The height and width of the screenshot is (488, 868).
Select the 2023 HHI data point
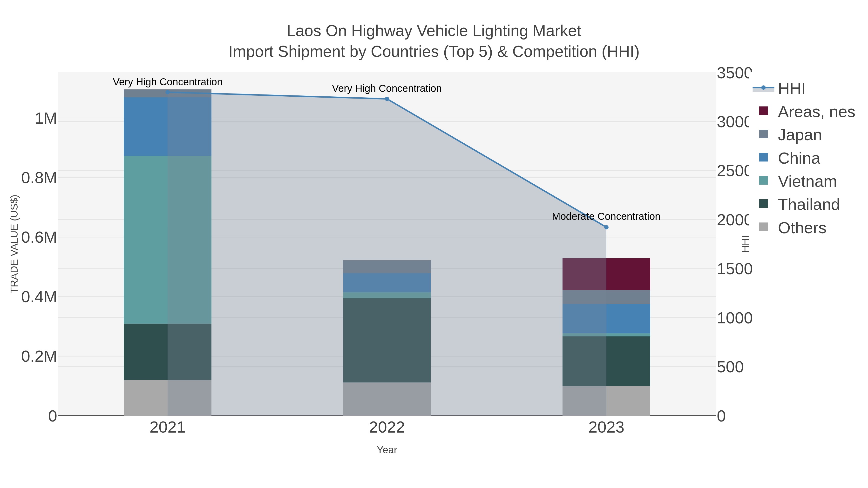pyautogui.click(x=606, y=227)
